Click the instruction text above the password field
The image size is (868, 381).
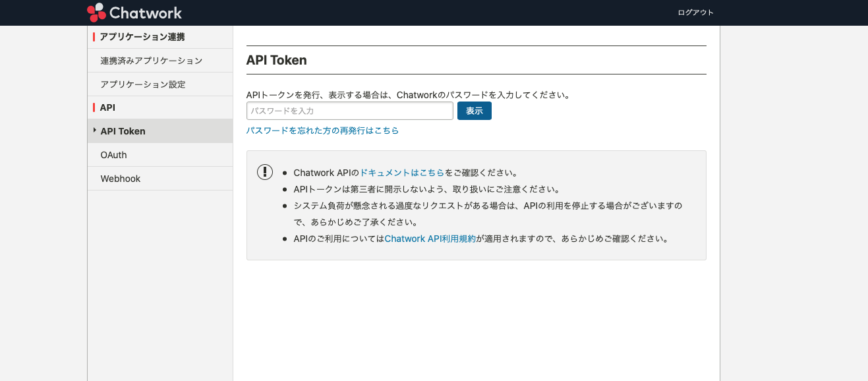click(408, 95)
